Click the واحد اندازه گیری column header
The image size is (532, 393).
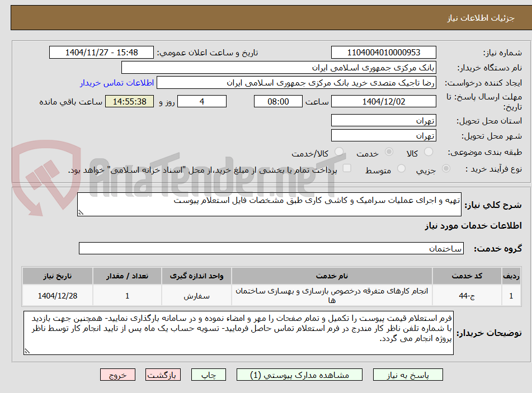(x=196, y=276)
